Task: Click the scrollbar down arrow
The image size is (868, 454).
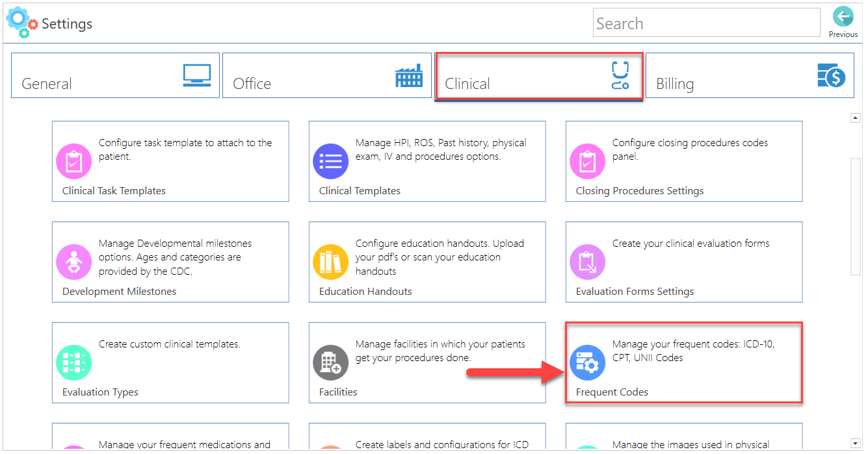Action: click(x=856, y=443)
